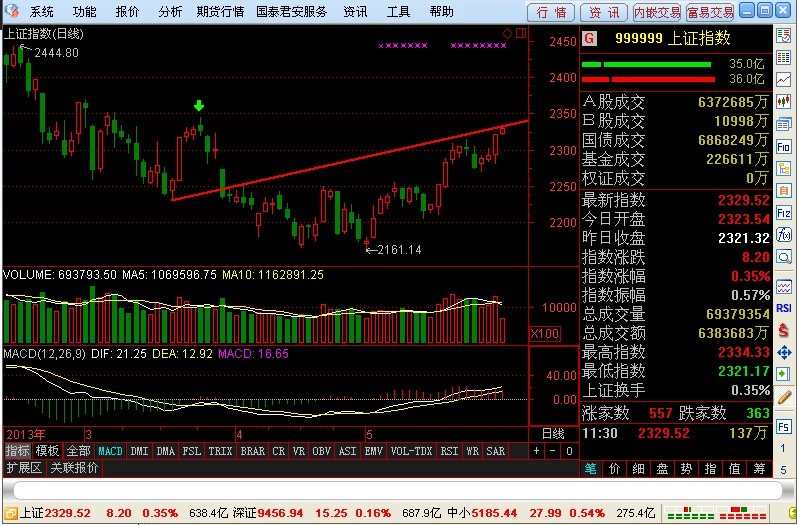797x525 pixels.
Task: Open the 扩展区 tab
Action: click(23, 468)
